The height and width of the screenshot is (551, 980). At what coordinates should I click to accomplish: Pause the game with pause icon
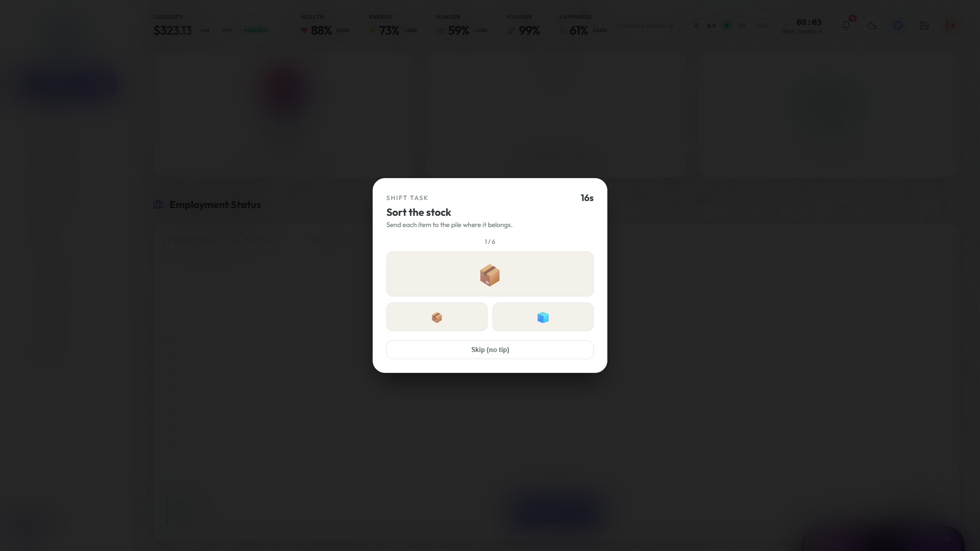(x=696, y=26)
